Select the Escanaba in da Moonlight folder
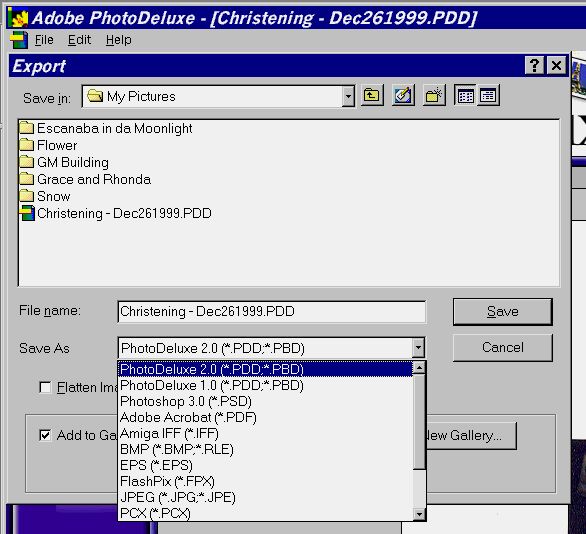586x534 pixels. click(106, 128)
